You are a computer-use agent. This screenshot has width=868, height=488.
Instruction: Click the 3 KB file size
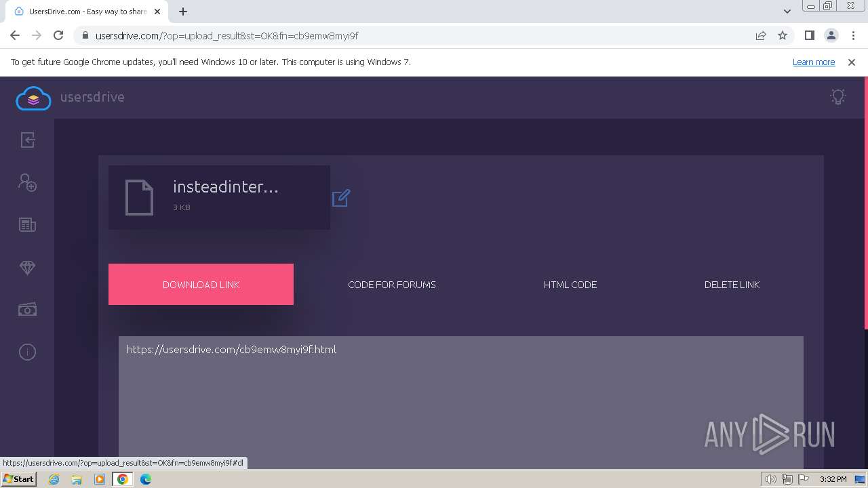(182, 207)
